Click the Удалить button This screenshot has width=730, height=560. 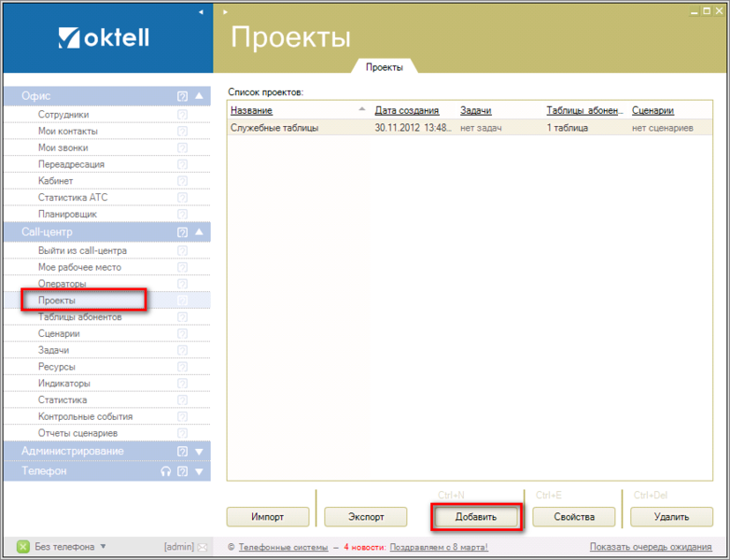pos(671,517)
